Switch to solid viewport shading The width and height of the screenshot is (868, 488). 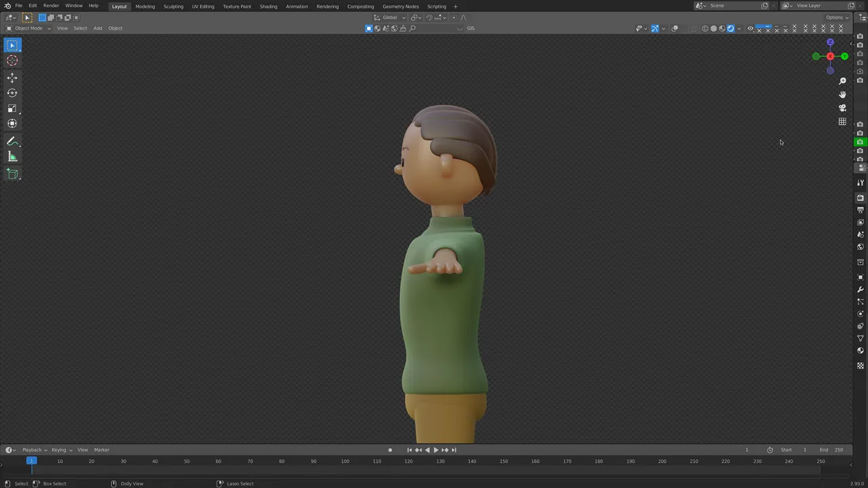[713, 28]
